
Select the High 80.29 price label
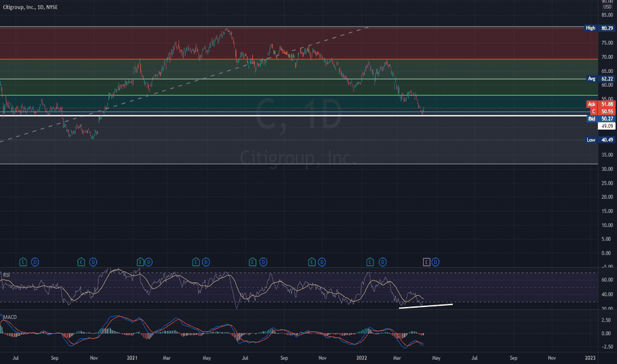point(599,28)
